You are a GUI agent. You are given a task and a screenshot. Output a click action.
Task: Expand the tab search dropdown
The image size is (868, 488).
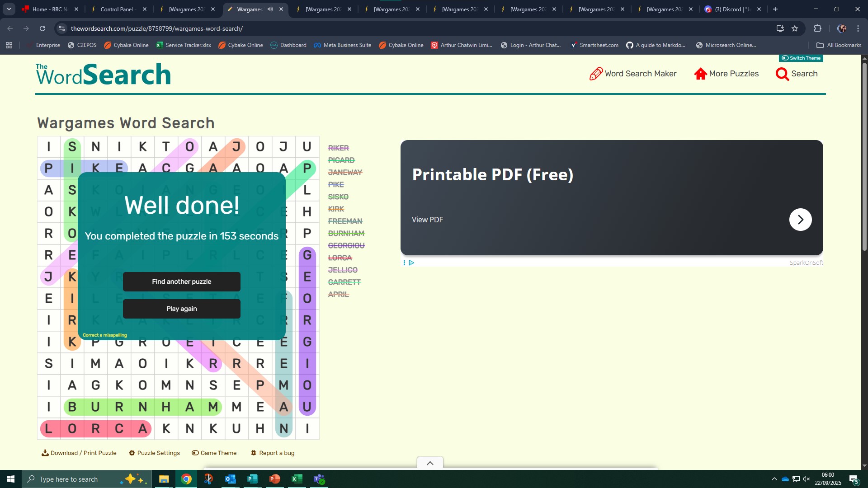click(9, 9)
